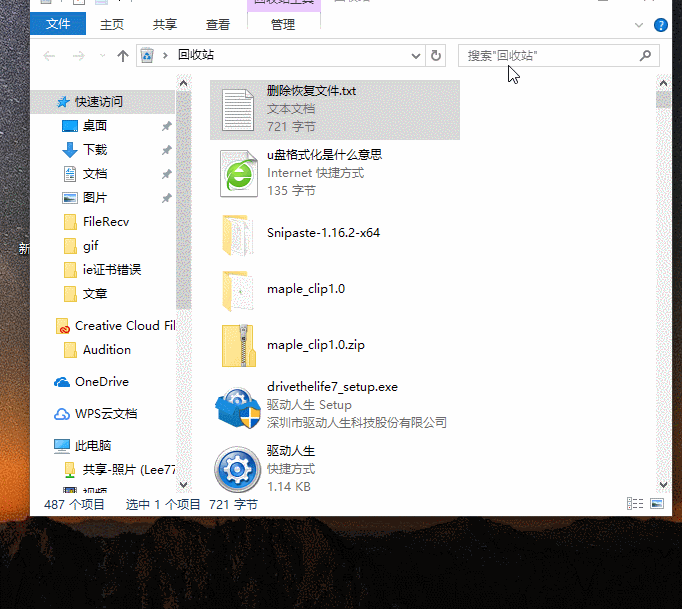Open the 管理 ribbon tab
This screenshot has height=609, width=682.
coord(283,24)
